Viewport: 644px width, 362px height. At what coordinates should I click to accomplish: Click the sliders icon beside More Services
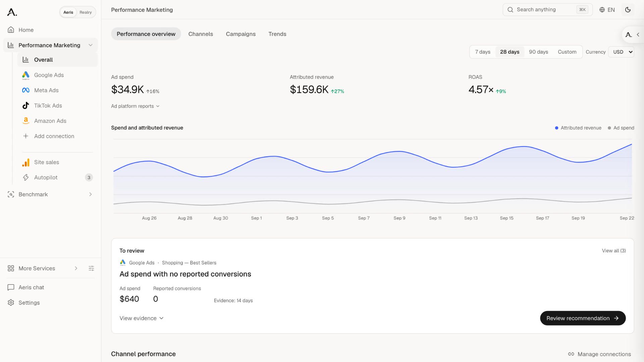[91, 268]
